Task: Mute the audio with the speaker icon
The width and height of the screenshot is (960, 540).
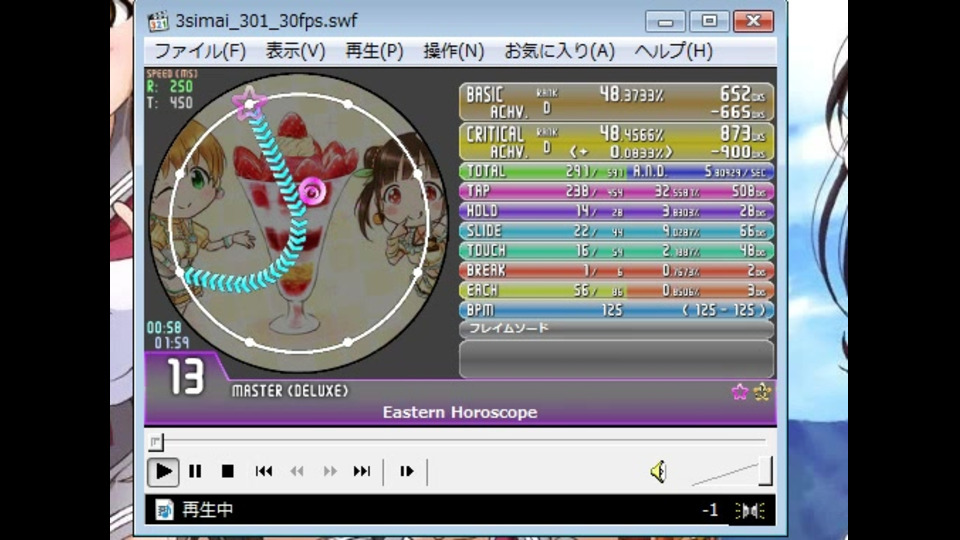Action: (x=658, y=471)
